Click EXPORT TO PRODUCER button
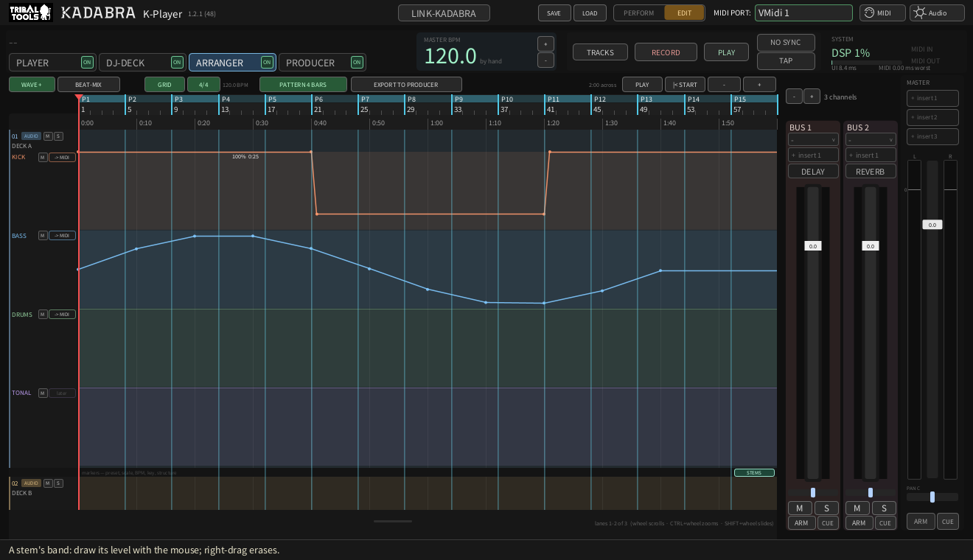This screenshot has width=973, height=560. pos(406,85)
